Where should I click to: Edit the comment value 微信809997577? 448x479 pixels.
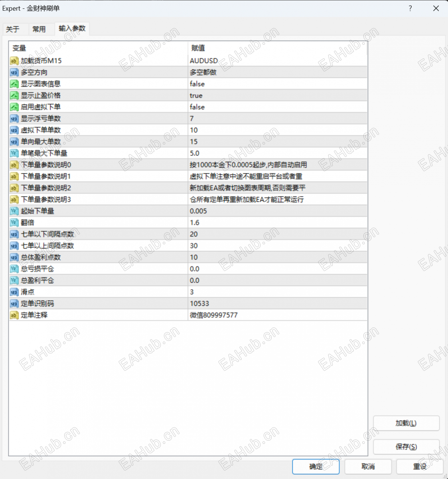277,315
